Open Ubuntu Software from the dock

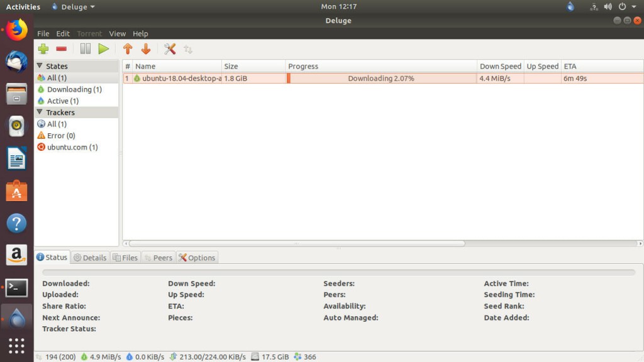coord(16,191)
